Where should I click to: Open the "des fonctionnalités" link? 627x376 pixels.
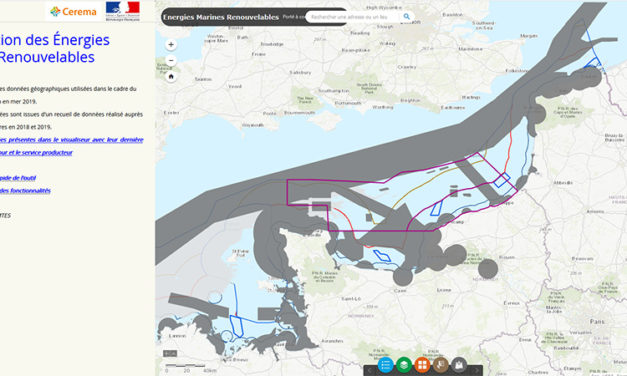25,190
